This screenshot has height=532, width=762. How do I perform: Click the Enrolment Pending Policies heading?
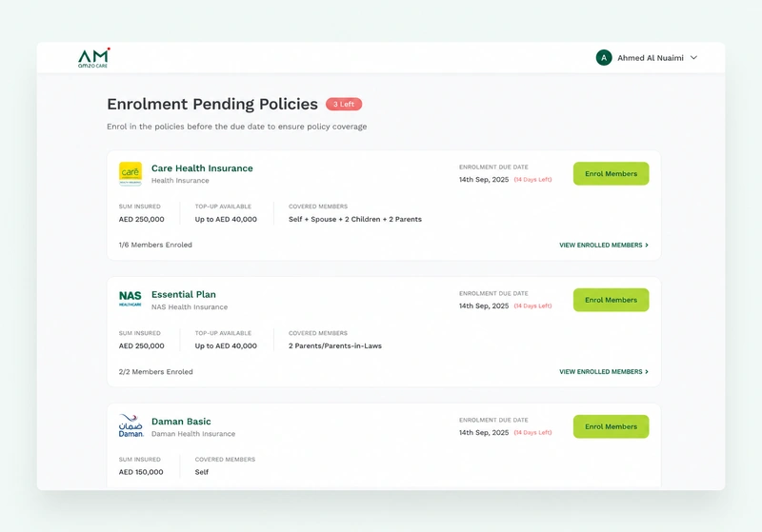point(212,104)
